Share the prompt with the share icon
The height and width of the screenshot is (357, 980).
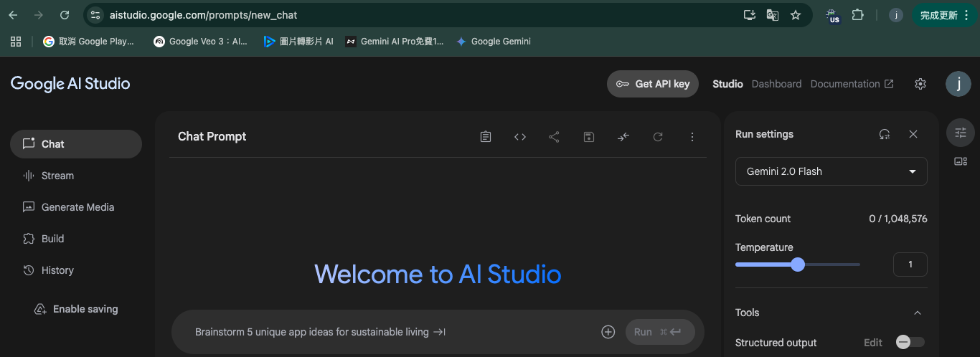click(554, 137)
